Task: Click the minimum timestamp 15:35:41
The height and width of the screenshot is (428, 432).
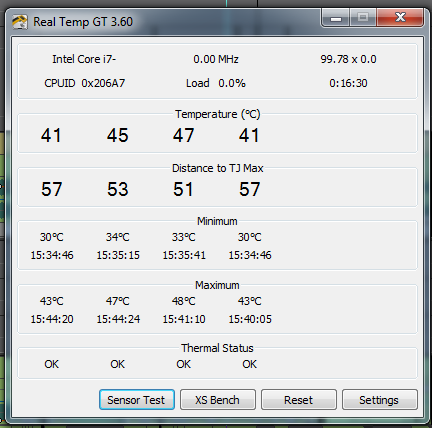Action: (184, 255)
